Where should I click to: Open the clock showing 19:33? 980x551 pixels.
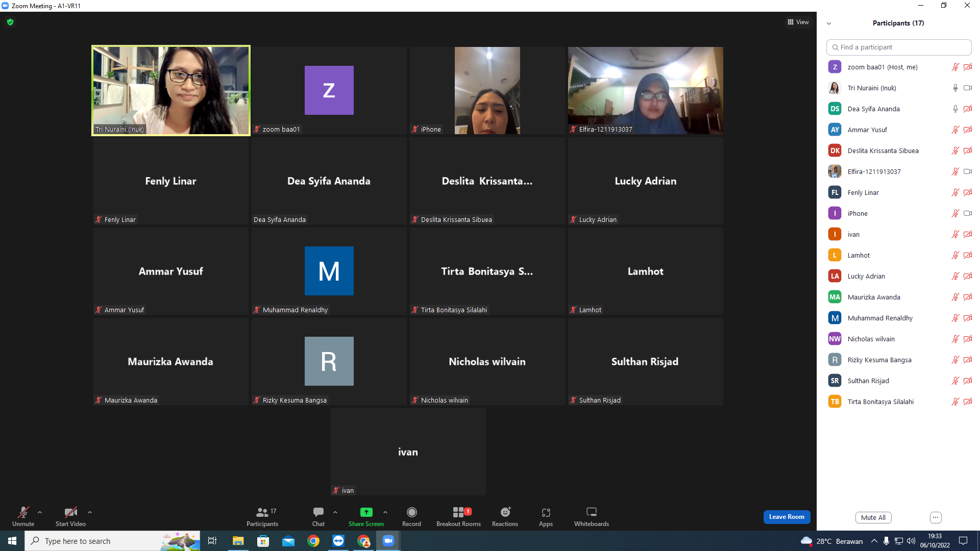click(935, 541)
